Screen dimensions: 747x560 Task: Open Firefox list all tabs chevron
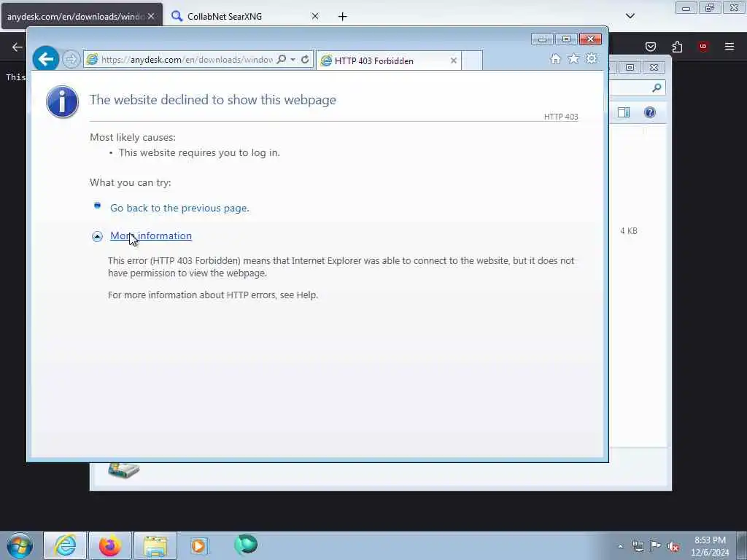pyautogui.click(x=630, y=16)
